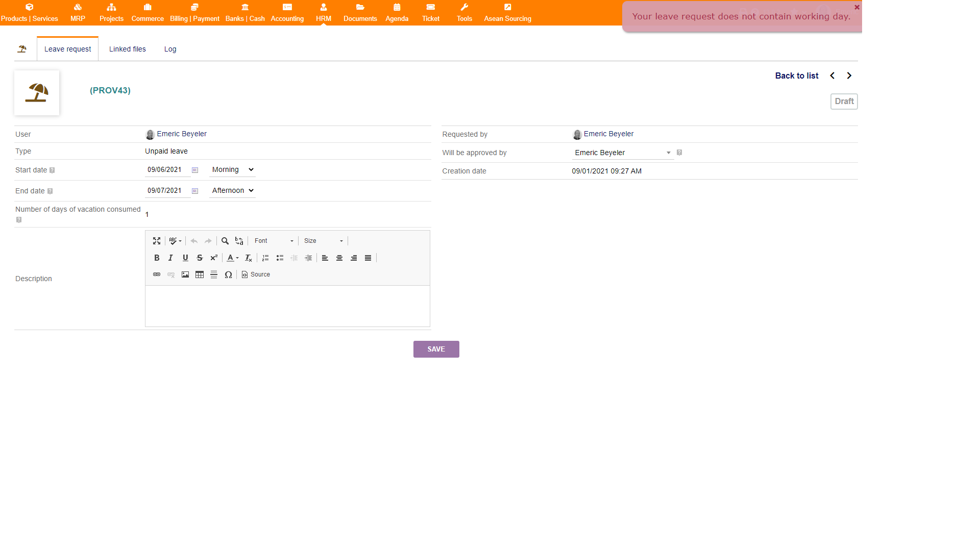This screenshot has width=980, height=551.
Task: Increase indent in editor
Action: (308, 258)
